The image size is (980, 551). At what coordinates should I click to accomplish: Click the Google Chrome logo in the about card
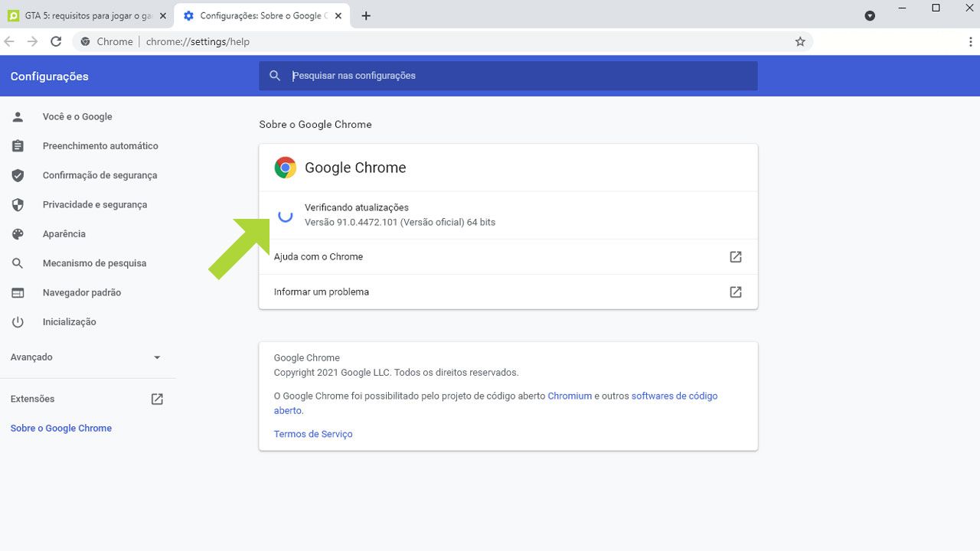(286, 168)
